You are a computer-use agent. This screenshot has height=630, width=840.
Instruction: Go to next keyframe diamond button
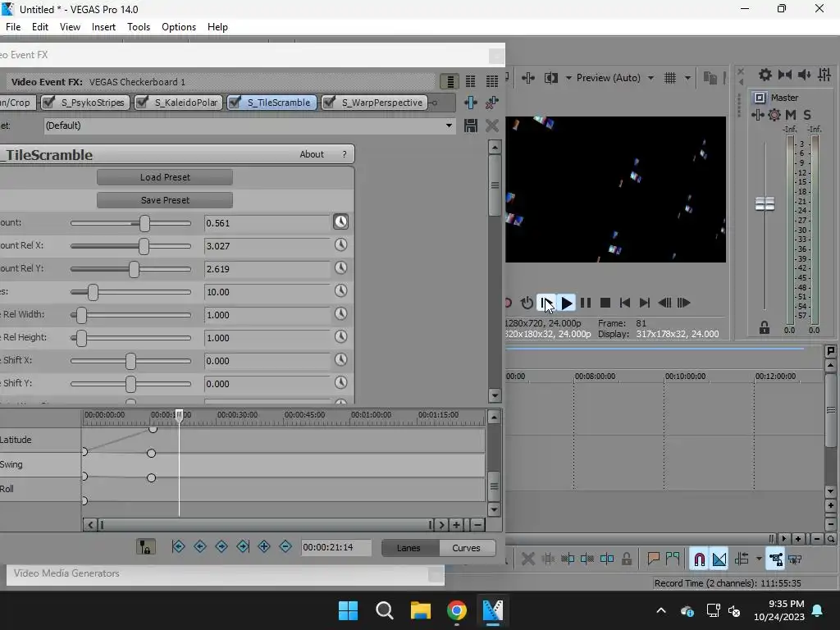coord(221,546)
